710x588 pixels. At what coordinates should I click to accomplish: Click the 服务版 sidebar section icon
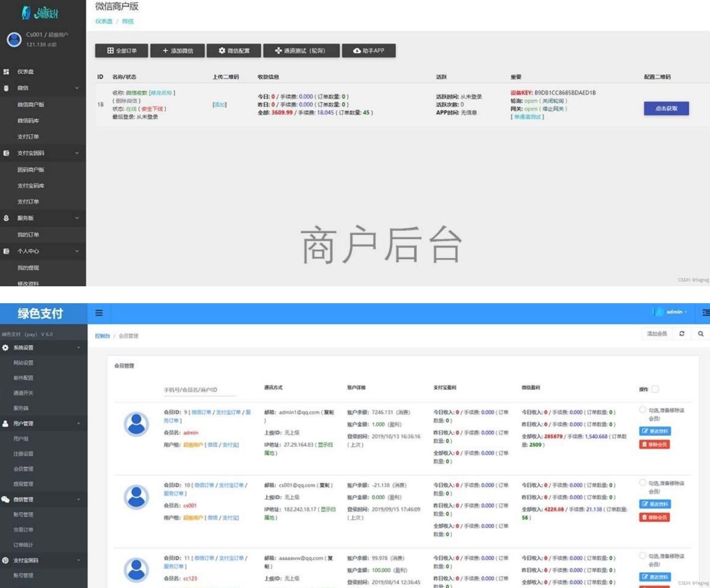6,218
